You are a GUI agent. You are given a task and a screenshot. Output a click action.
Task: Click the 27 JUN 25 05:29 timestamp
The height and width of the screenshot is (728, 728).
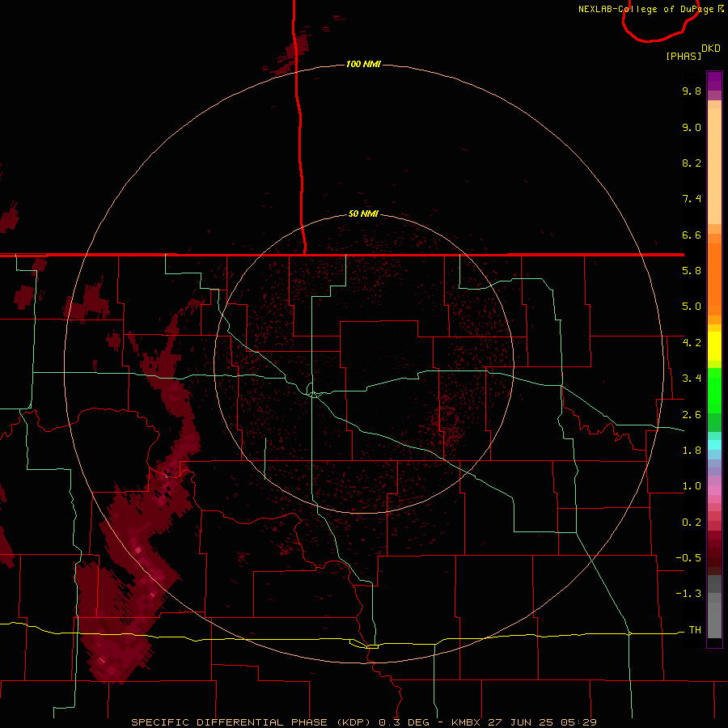pyautogui.click(x=542, y=722)
